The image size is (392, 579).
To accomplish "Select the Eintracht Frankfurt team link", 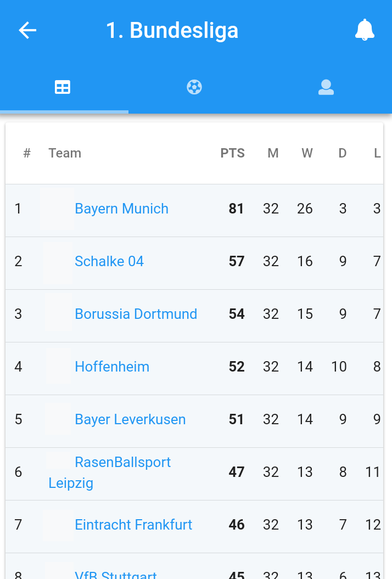I will point(133,525).
